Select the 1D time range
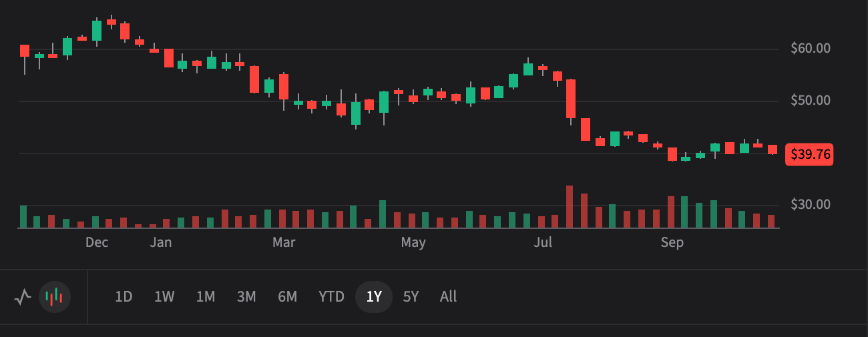868x337 pixels. coord(124,297)
